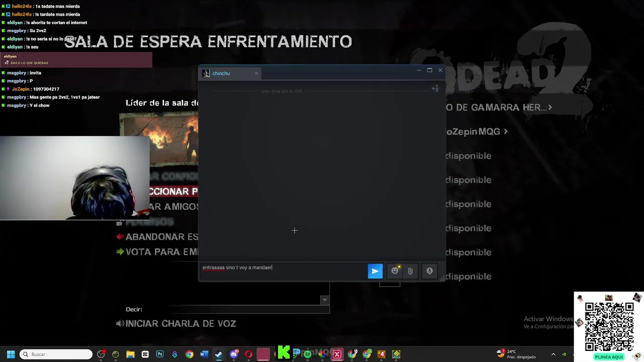The height and width of the screenshot is (362, 644).
Task: Close the Steam chat window
Action: point(440,70)
